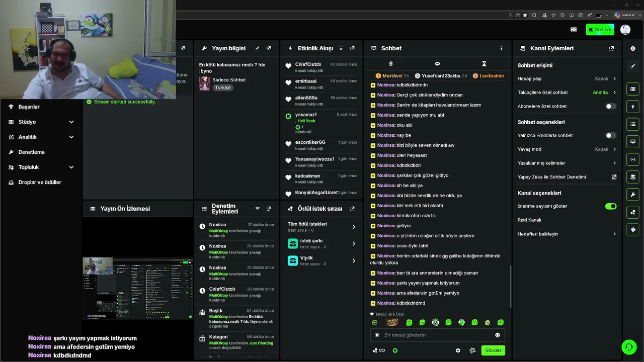Click the Kategori moderation action entry
The height and width of the screenshot is (362, 644).
tap(236, 342)
